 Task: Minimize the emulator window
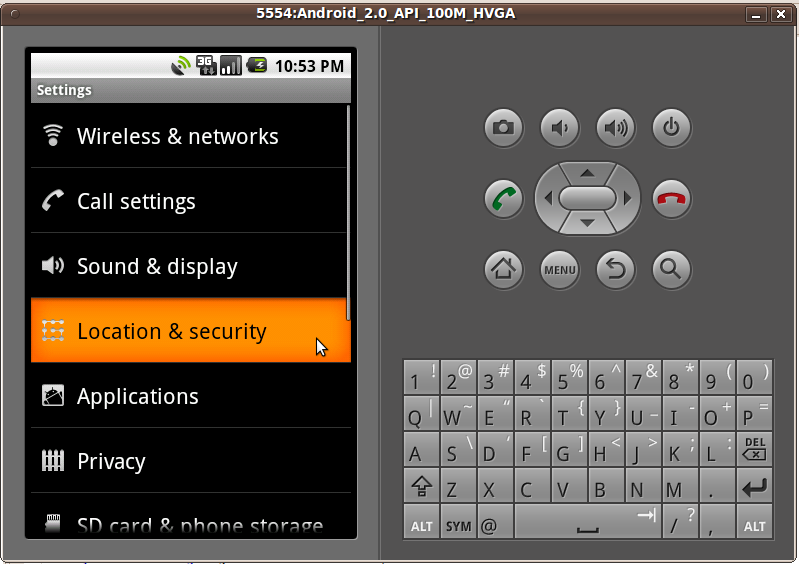click(756, 14)
